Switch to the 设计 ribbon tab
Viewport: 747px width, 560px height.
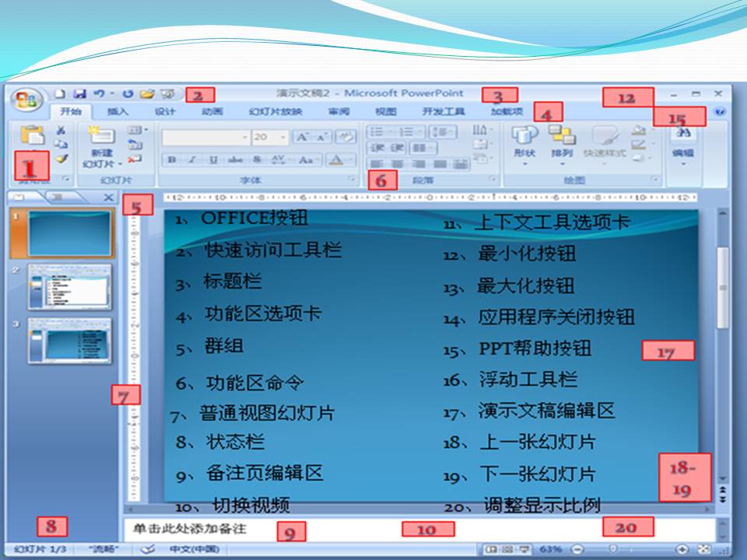(164, 111)
